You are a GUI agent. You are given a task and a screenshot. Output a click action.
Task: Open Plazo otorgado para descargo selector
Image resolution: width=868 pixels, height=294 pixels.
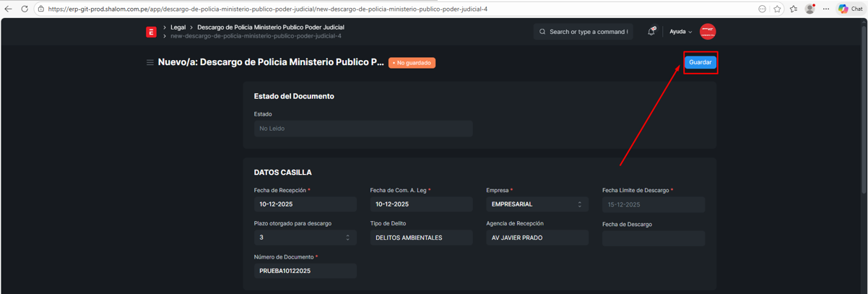[305, 238]
